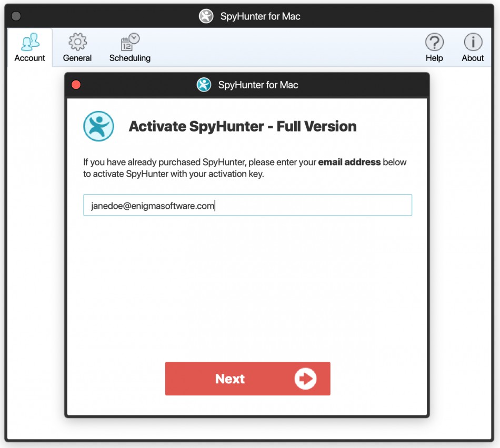Viewport: 500px width, 448px height.
Task: Focus the email address input field
Action: click(x=247, y=206)
